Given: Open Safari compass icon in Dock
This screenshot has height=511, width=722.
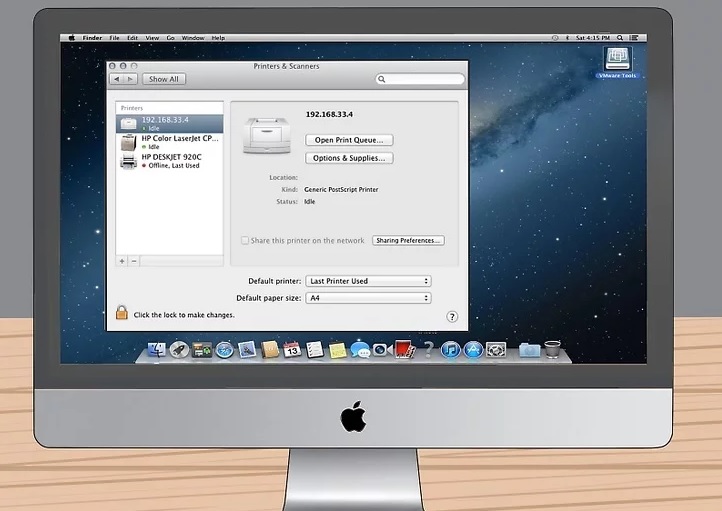Looking at the screenshot, I should coord(224,350).
